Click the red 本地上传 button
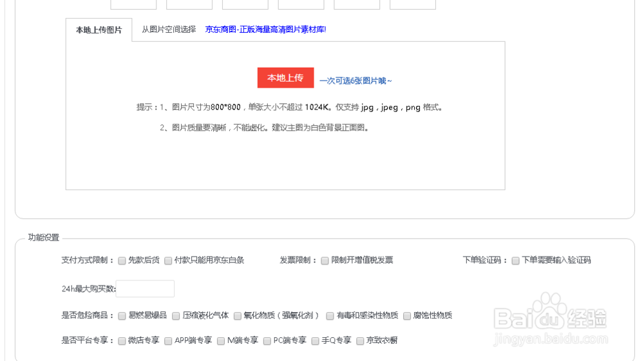This screenshot has height=361, width=644. click(285, 78)
